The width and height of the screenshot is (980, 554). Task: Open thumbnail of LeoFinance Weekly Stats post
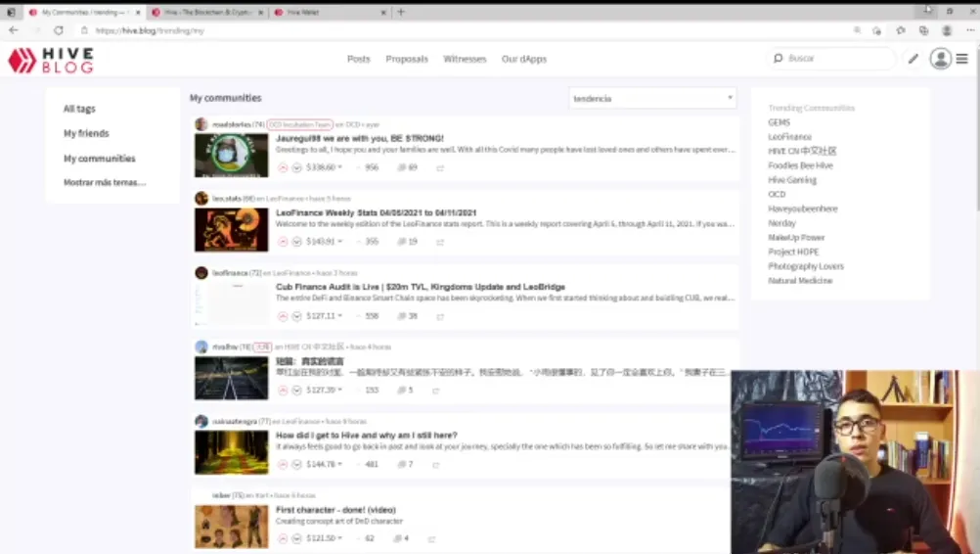231,229
